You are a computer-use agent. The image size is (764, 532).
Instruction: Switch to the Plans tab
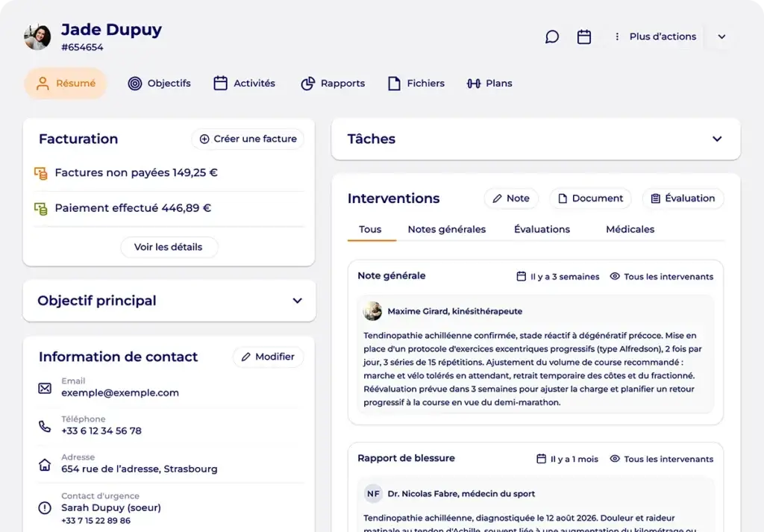tap(489, 84)
